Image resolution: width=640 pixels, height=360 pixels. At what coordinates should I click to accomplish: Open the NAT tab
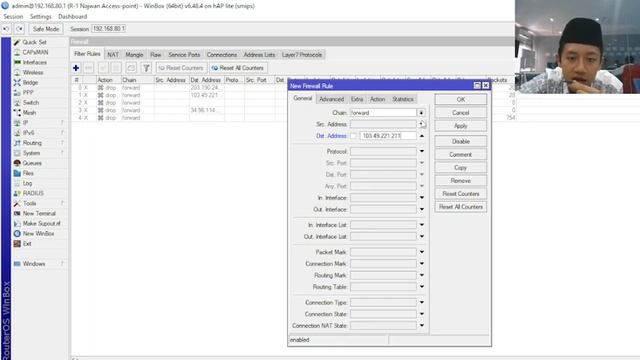tap(113, 55)
